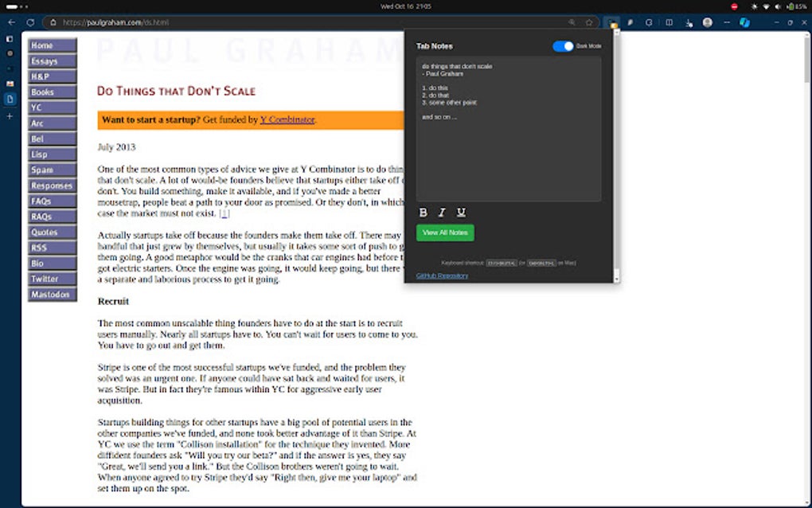Toggle underline formatting in Tab Notes
This screenshot has width=812, height=508.
point(461,212)
